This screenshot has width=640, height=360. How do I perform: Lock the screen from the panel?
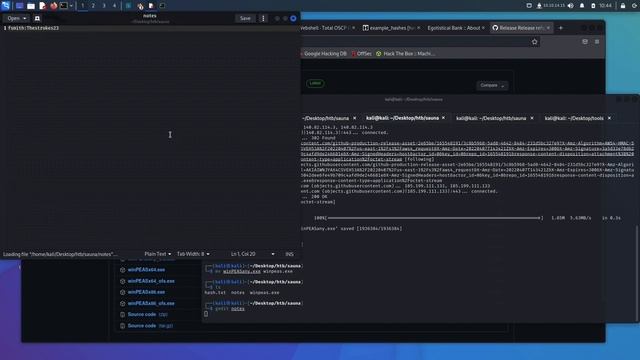(x=623, y=6)
